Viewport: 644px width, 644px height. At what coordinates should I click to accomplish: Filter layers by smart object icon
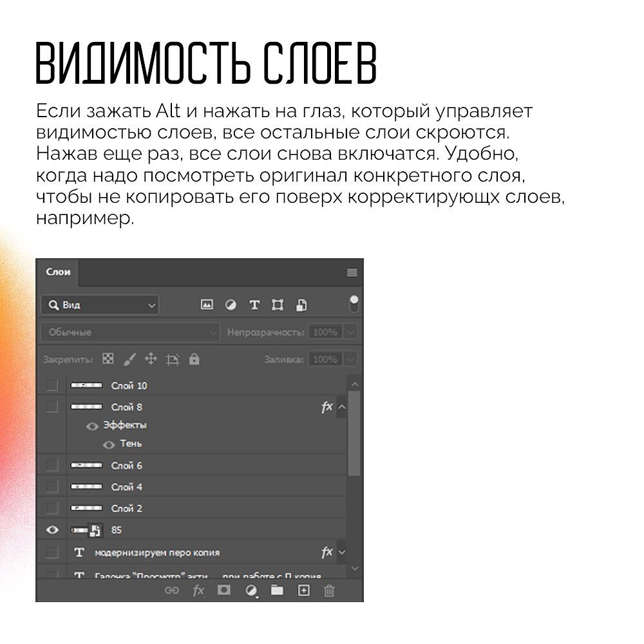click(301, 305)
